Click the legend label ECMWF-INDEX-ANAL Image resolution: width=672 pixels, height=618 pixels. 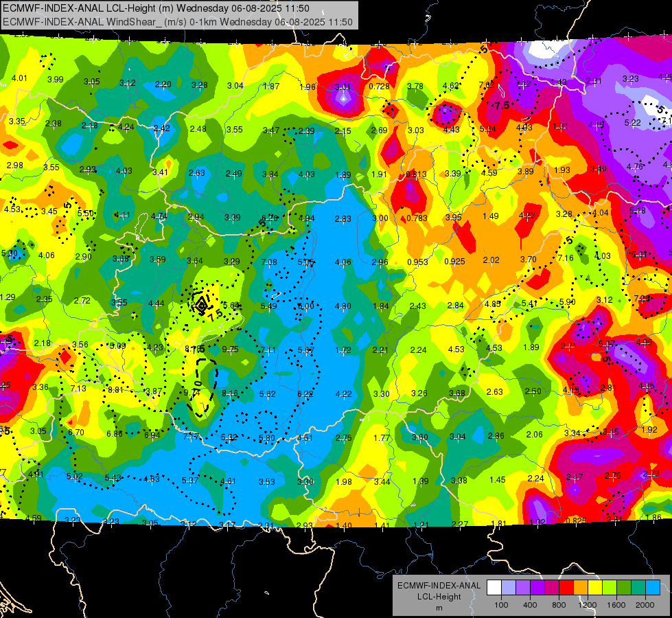coord(439,586)
